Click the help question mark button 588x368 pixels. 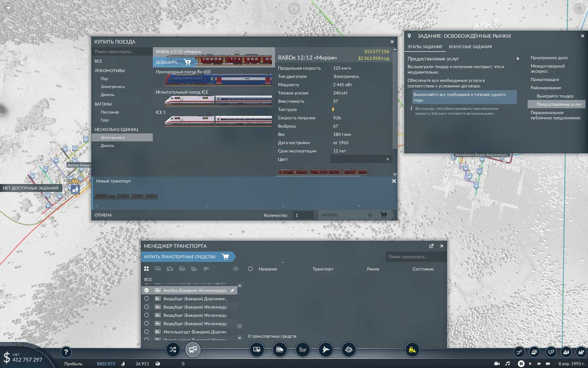pos(66,352)
